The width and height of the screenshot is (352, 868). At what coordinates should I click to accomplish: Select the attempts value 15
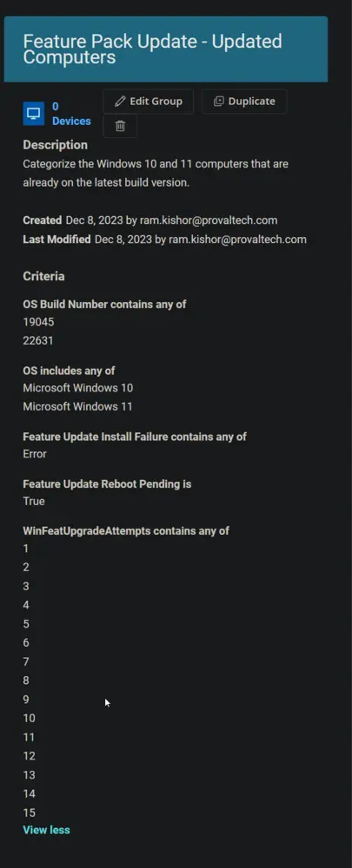(30, 812)
